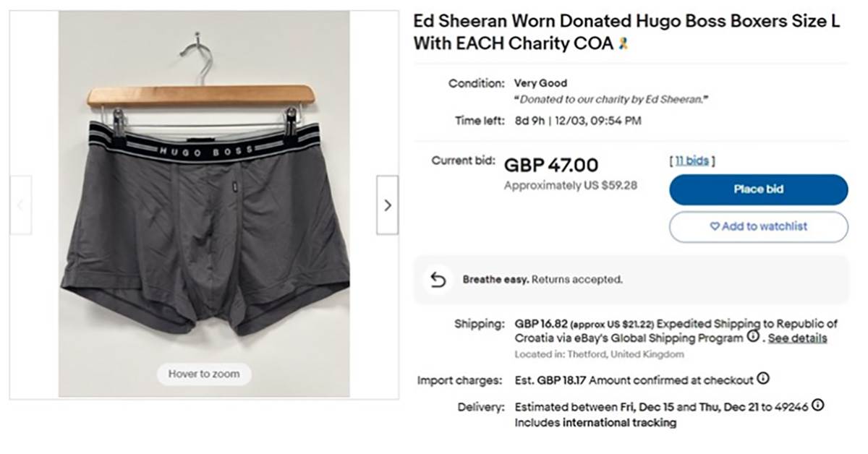Click the approximate US $59.28 conversion

[571, 185]
